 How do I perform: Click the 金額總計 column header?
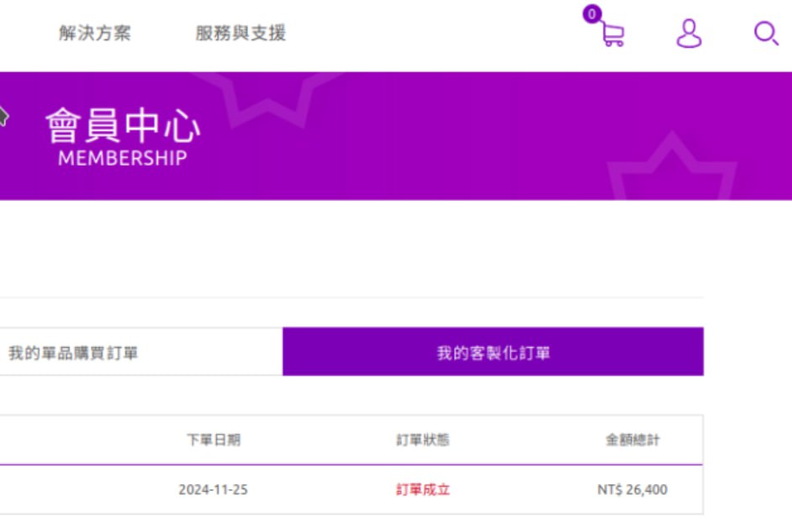tap(632, 440)
